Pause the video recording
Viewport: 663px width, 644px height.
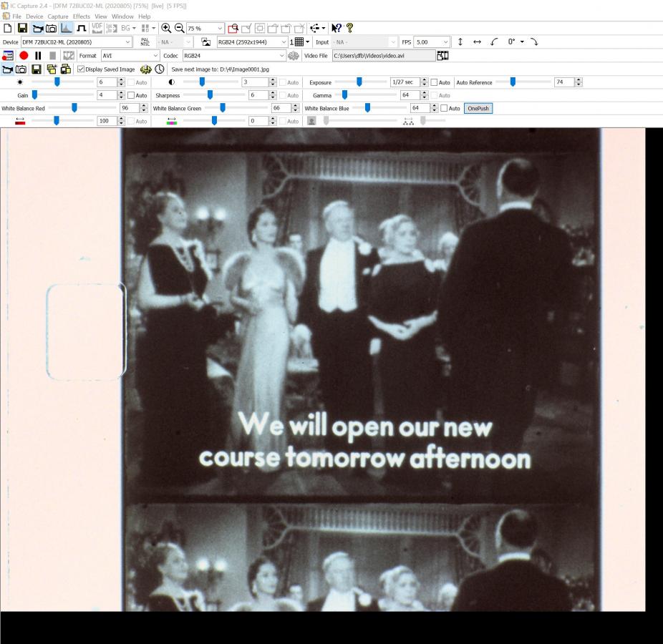(38, 55)
